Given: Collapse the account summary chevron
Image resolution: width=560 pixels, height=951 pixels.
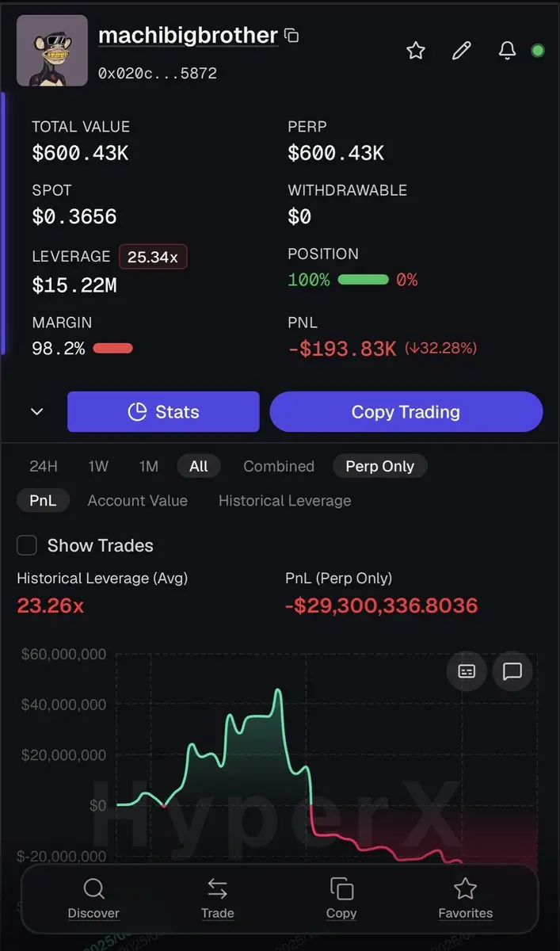Looking at the screenshot, I should point(36,412).
